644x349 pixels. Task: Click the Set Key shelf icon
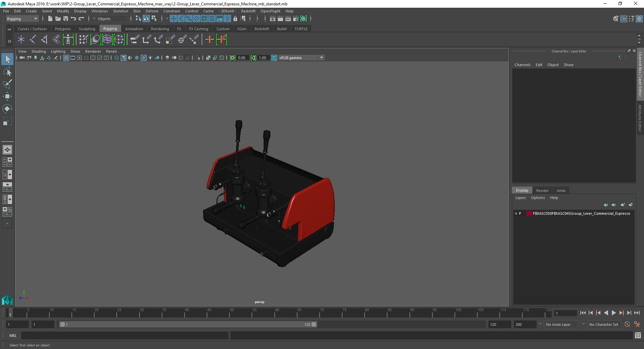point(209,40)
